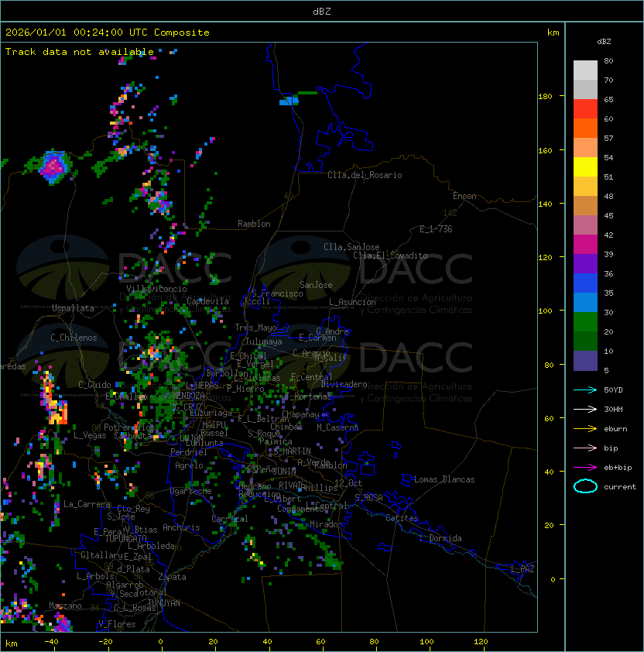
Task: Click the 'L_PAZ' map label
Action: coord(522,569)
